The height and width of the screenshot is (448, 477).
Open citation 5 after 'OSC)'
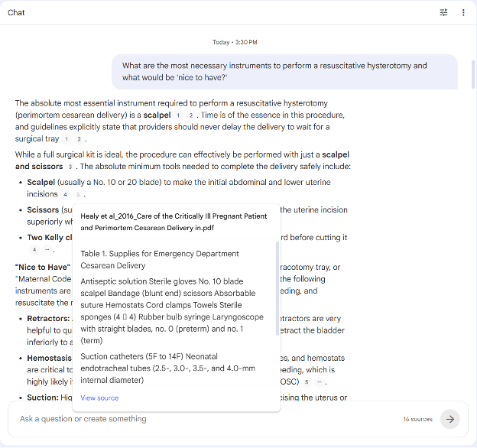tap(307, 382)
